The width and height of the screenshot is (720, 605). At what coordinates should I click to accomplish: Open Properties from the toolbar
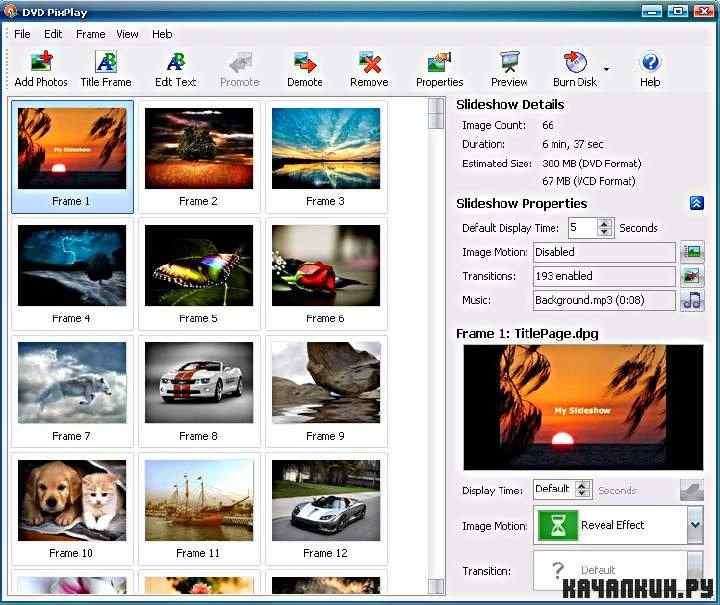coord(439,69)
